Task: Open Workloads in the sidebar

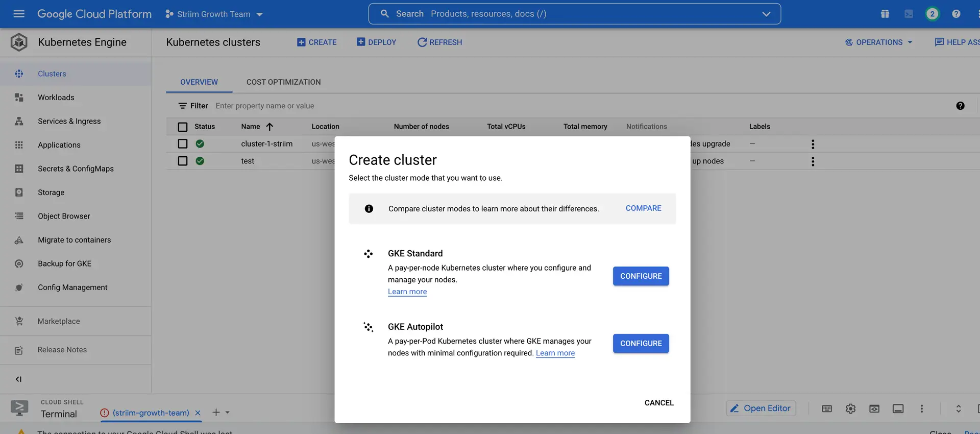Action: point(56,98)
